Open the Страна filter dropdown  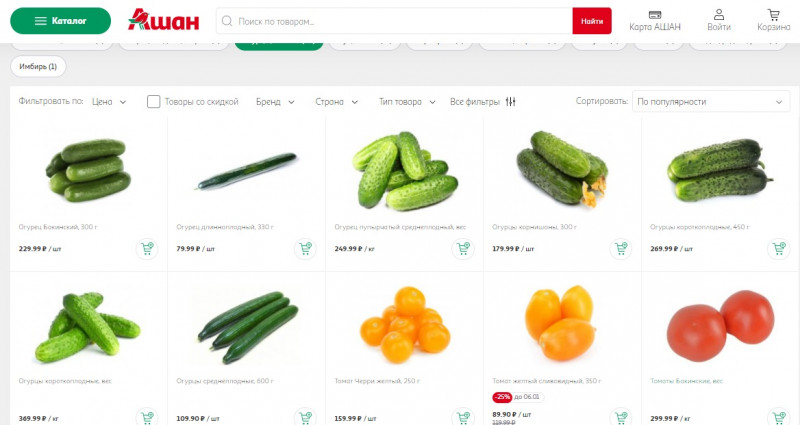[x=336, y=102]
